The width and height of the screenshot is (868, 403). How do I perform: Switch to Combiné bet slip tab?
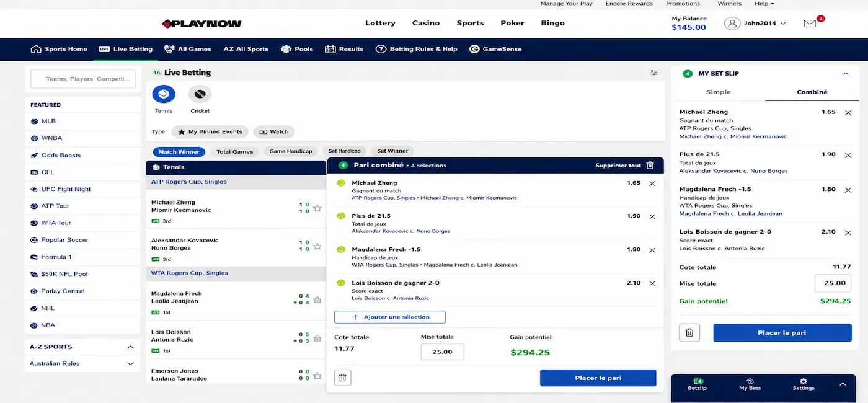(812, 92)
